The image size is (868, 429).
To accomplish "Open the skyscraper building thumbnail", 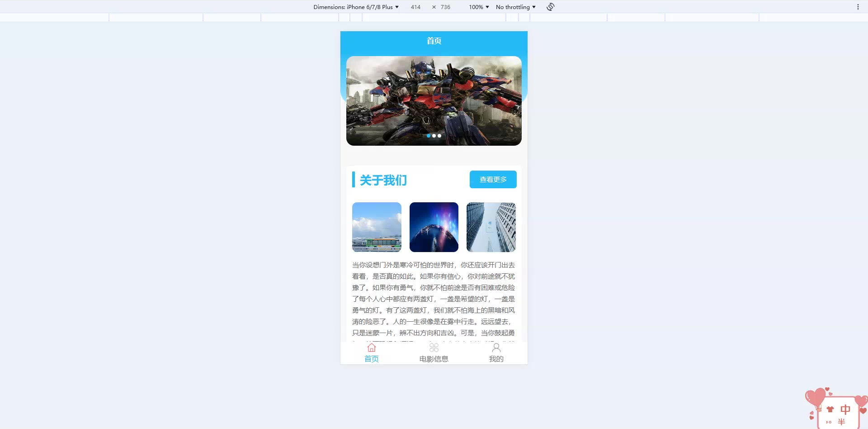I will (x=491, y=227).
